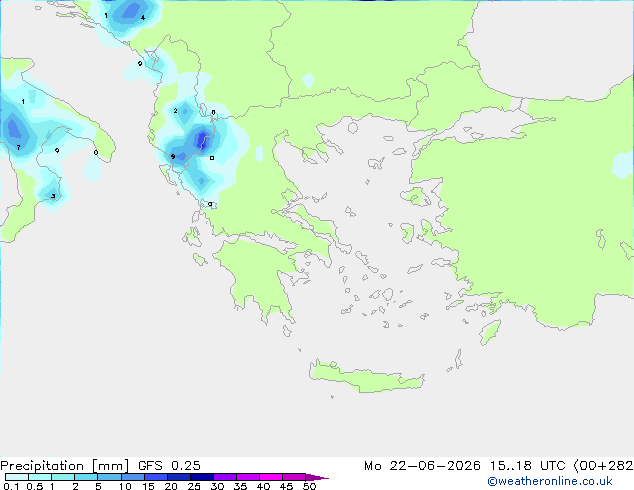Click the 5–10 mm legend color swatch
This screenshot has width=634, height=490.
[x=109, y=477]
